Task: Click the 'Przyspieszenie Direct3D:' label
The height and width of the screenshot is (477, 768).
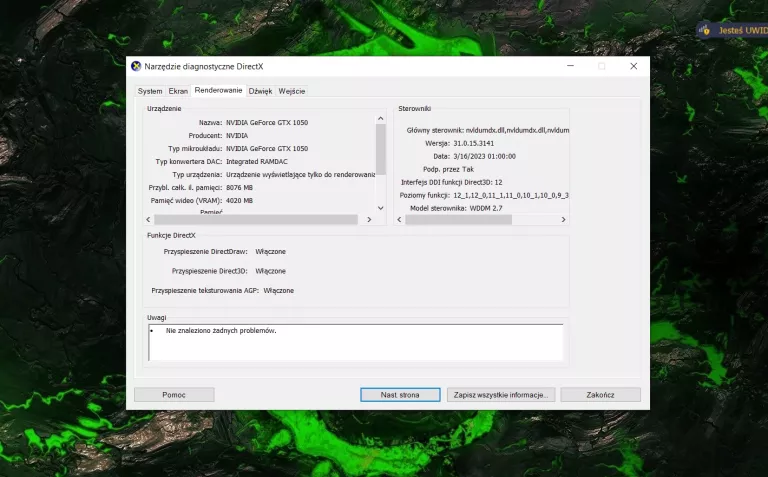Action: [x=210, y=271]
